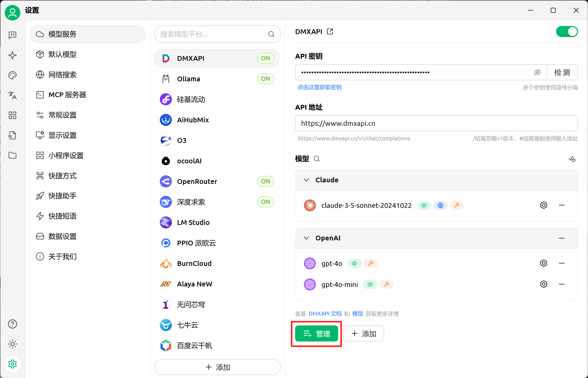Open the DMXAPI 文档 link
Viewport: 588px width, 378px height.
tap(325, 314)
